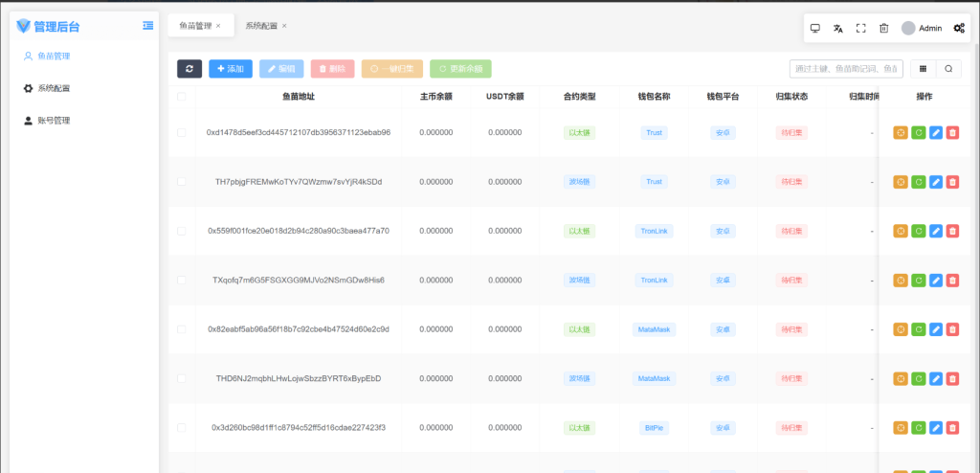Open the column grid view toggle
Screen dimensions: 980x473
[923, 69]
